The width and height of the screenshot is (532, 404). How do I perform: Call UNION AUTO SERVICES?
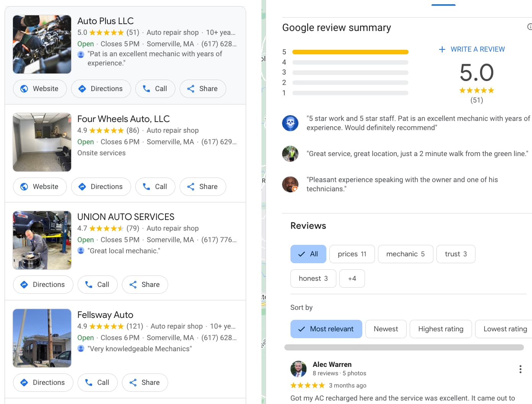(x=97, y=285)
